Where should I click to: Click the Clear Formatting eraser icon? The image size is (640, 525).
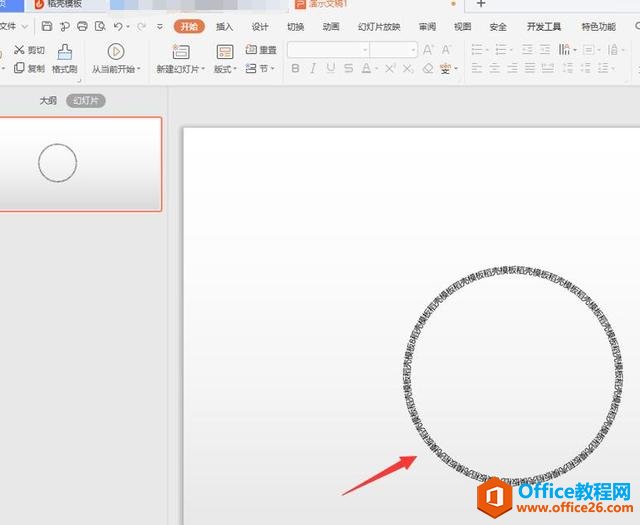click(428, 68)
